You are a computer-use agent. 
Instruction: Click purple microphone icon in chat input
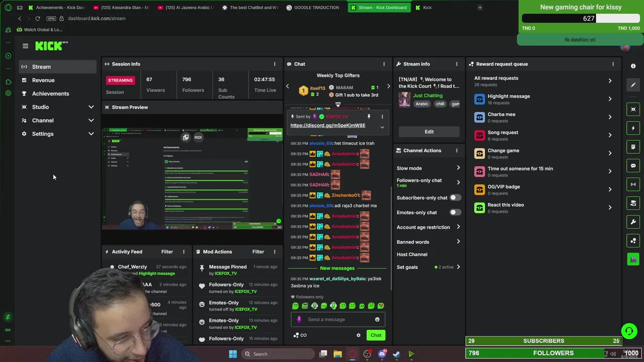[x=299, y=319]
